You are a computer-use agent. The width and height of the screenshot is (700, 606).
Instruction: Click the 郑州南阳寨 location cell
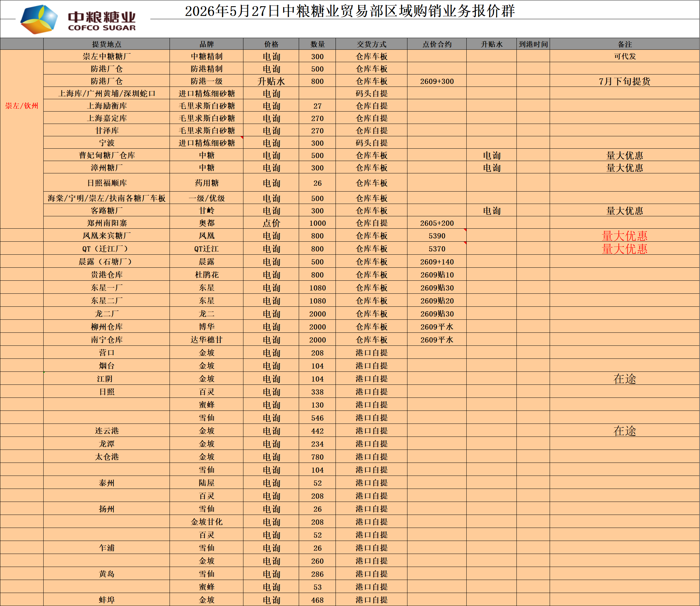coord(106,223)
